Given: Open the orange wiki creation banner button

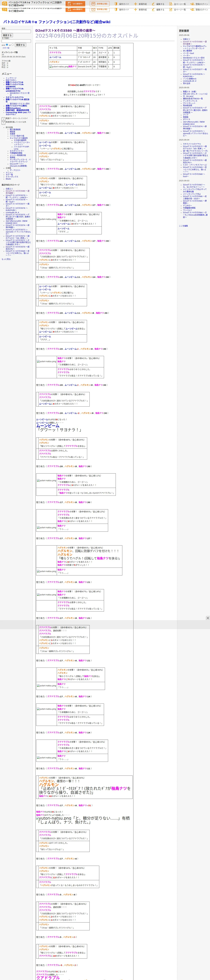Looking at the screenshot, I should coord(75,4).
